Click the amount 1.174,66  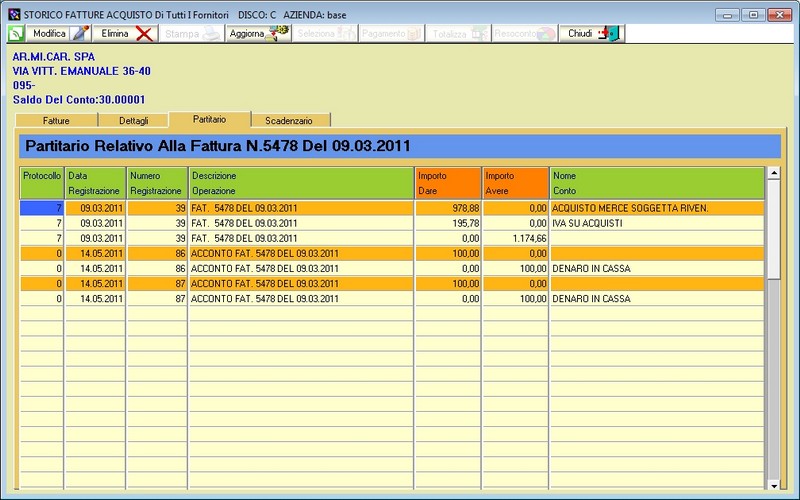click(x=531, y=238)
